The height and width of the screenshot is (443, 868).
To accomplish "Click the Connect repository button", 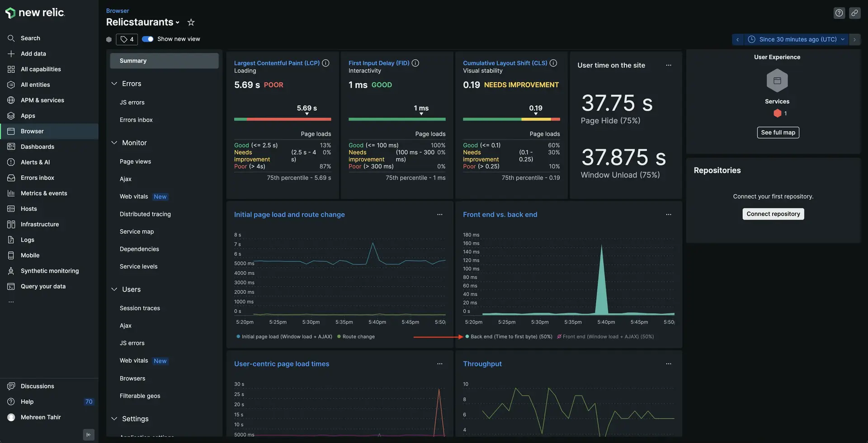I will 773,214.
